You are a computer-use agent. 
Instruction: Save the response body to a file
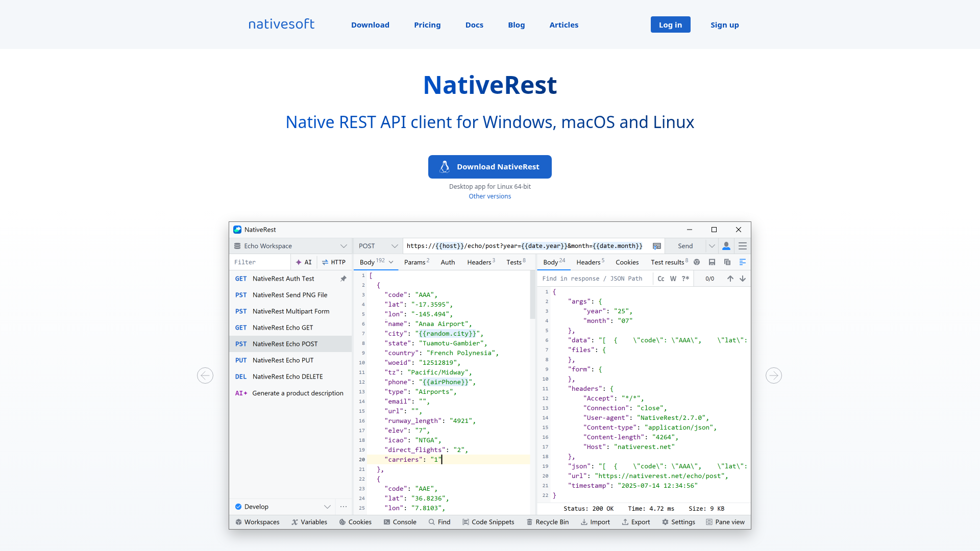[712, 262]
